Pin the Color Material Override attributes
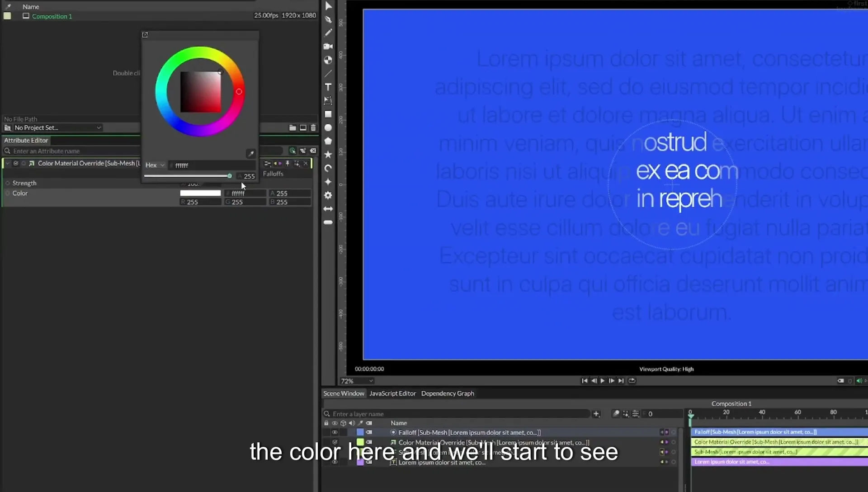 point(287,163)
